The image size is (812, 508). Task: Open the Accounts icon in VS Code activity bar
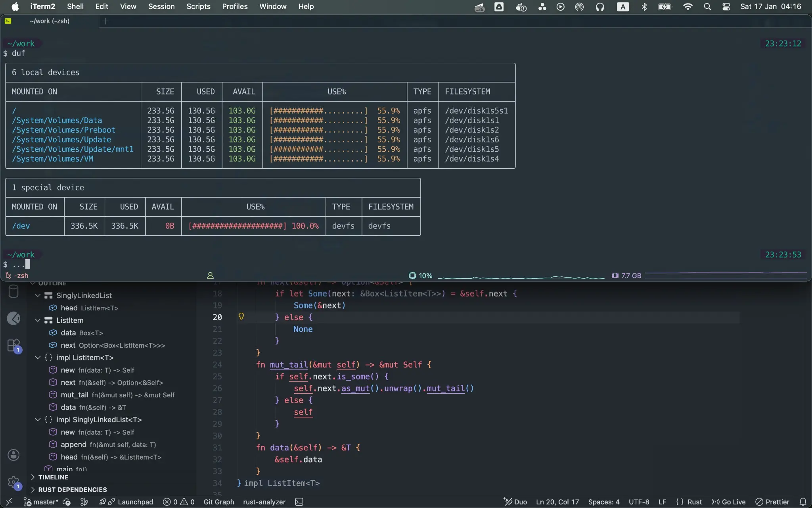[x=13, y=455]
